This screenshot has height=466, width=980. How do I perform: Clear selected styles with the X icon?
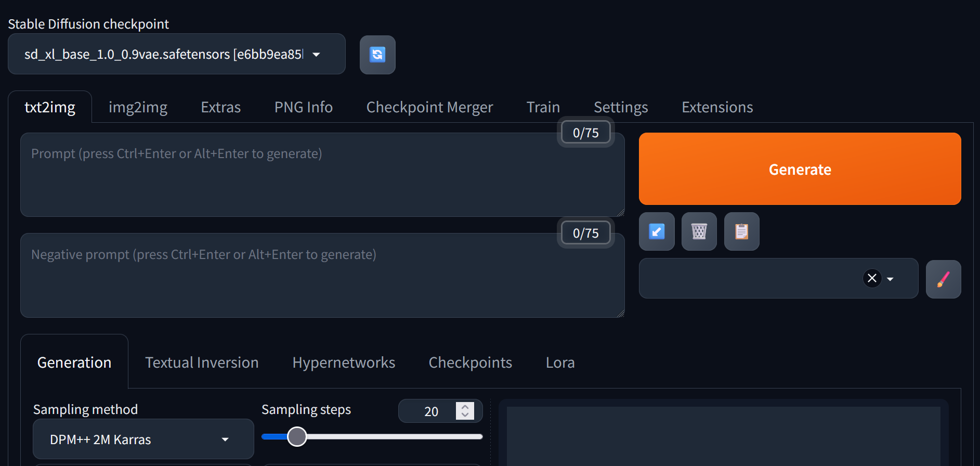click(872, 278)
